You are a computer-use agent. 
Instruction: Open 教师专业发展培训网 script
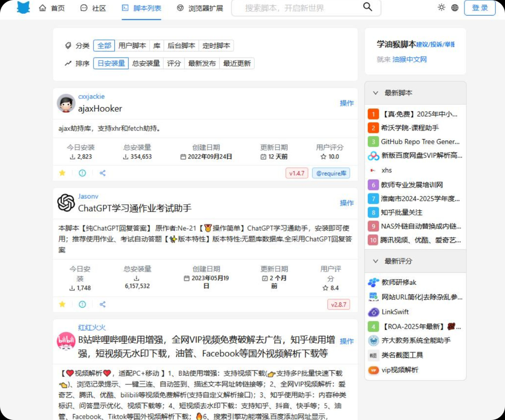[412, 185]
